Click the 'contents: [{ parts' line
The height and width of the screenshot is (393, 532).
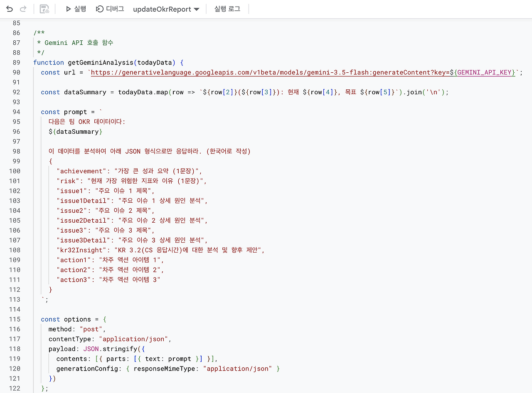click(x=137, y=359)
